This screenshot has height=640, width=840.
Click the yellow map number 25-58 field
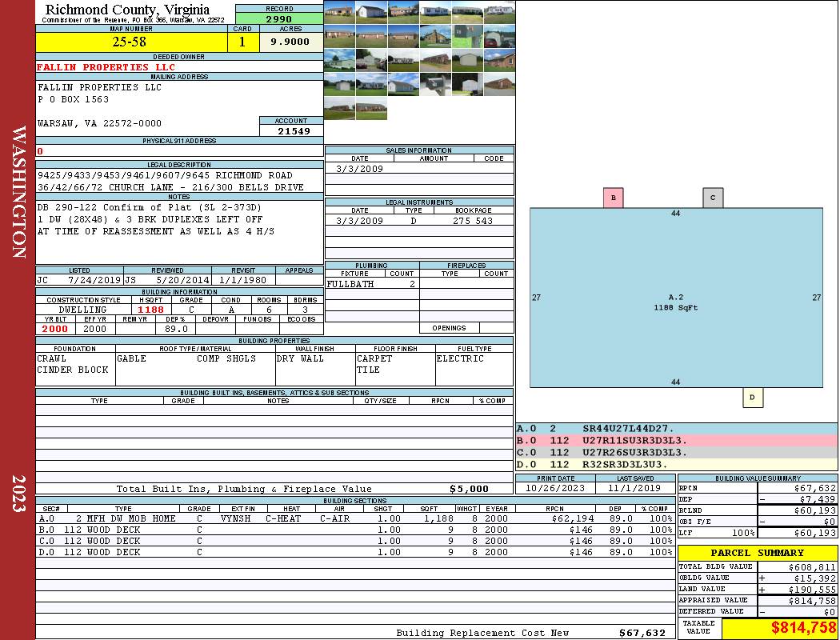131,42
